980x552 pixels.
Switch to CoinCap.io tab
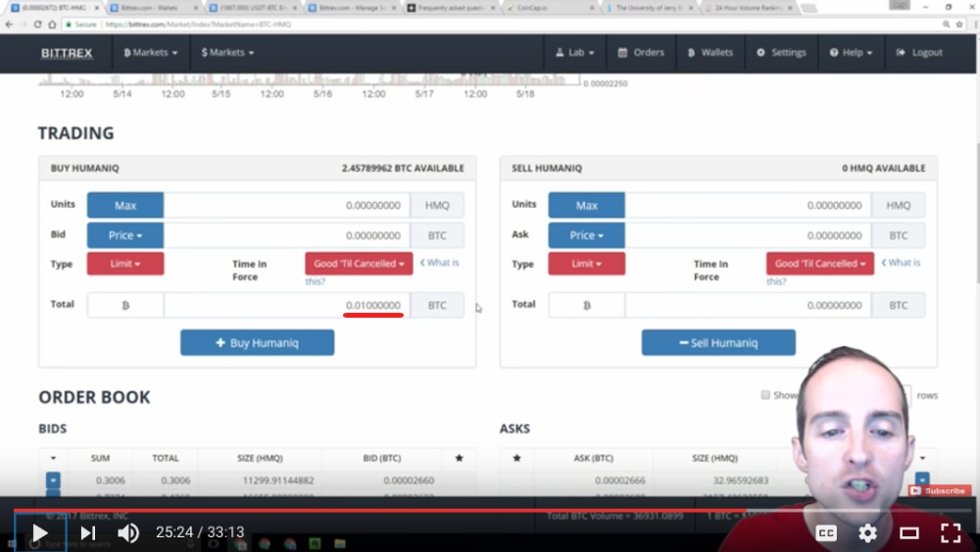point(549,8)
